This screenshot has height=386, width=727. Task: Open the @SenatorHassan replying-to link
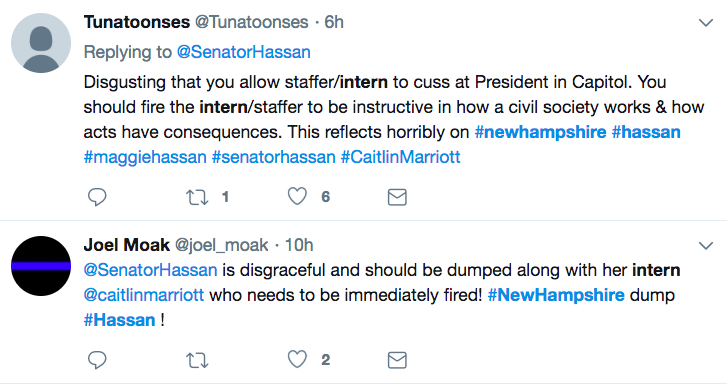pos(243,52)
